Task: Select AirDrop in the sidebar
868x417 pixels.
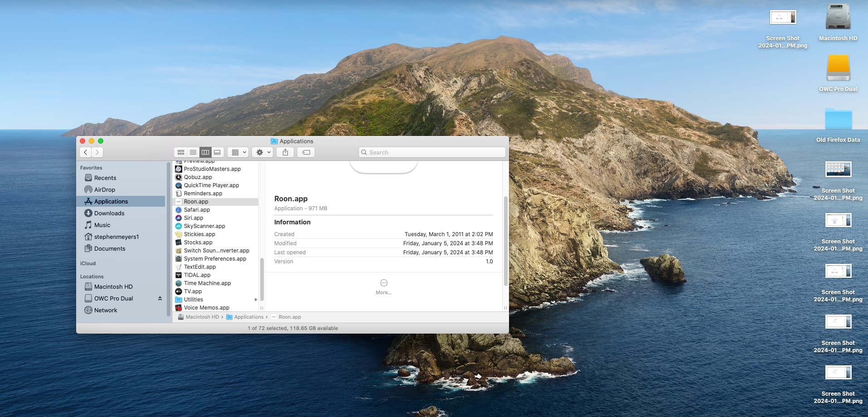Action: point(104,190)
